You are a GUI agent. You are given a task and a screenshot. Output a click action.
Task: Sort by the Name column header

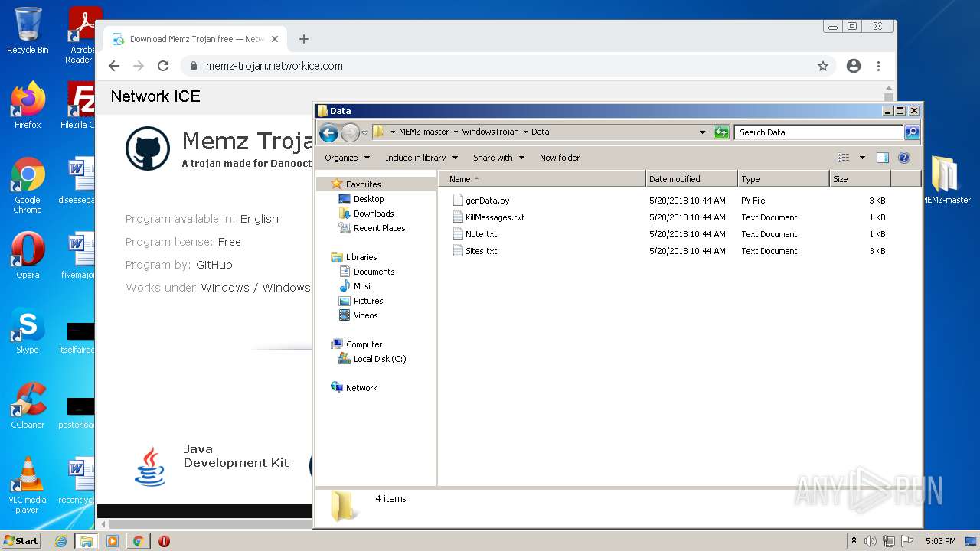click(542, 179)
